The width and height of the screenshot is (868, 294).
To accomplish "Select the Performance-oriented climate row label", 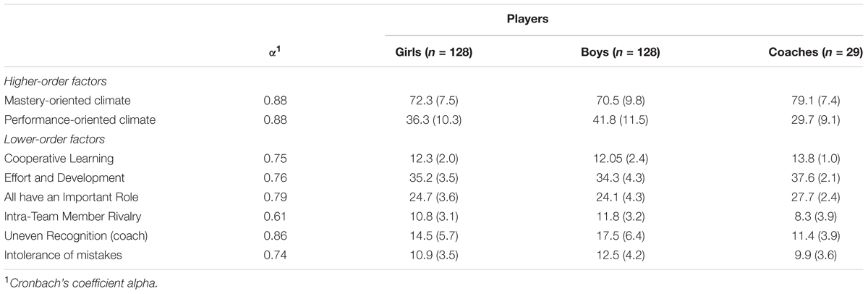I will (x=70, y=119).
